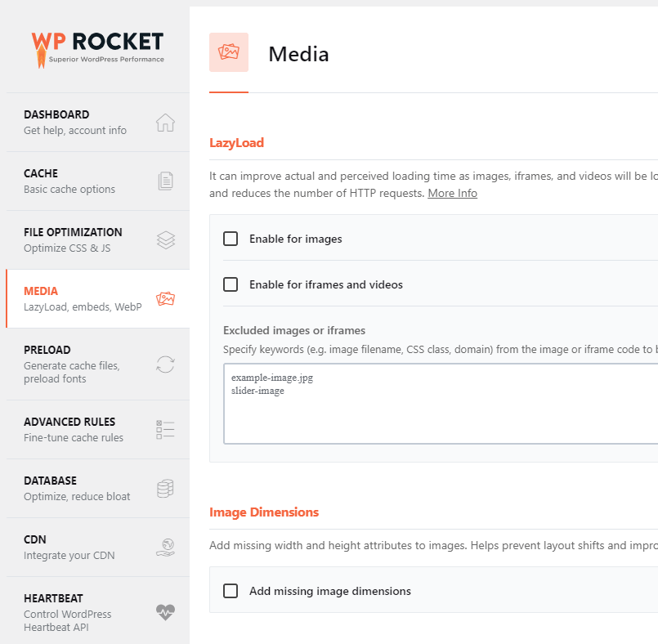Screen dimensions: 658x644
Task: Enable LazyLoad for iframes and videos
Action: pos(231,284)
